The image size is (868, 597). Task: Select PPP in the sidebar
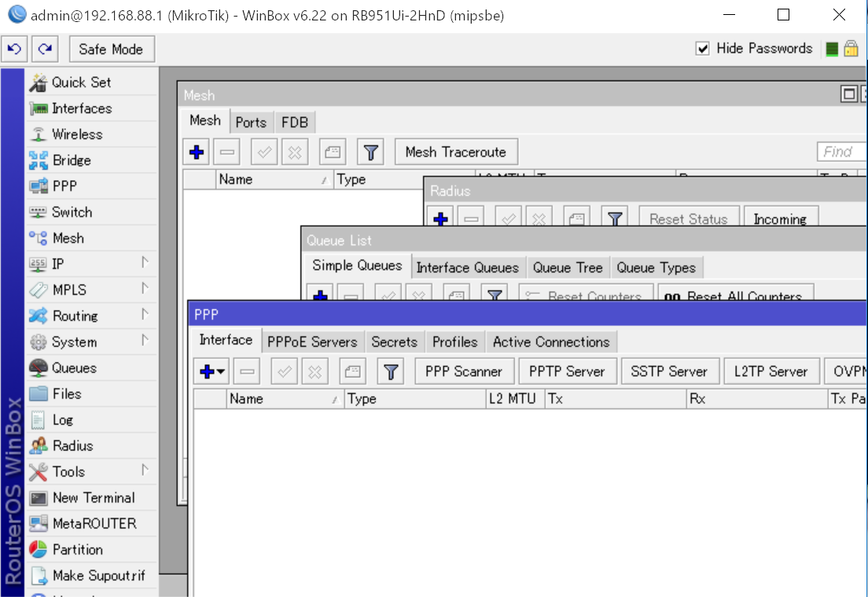[x=92, y=186]
